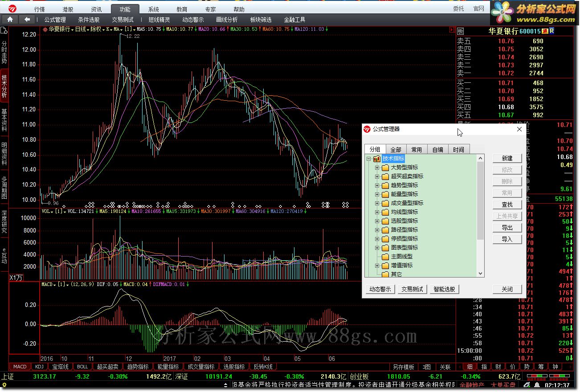
Task: Open the 系统 menu
Action: tap(153, 9)
